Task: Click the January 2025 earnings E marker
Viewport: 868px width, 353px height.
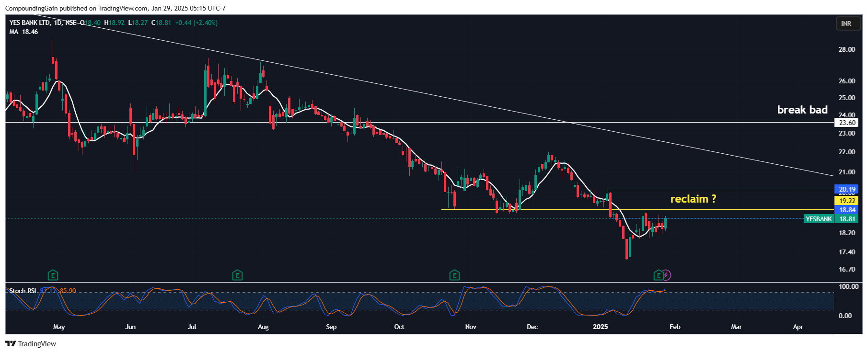Action: pyautogui.click(x=659, y=275)
